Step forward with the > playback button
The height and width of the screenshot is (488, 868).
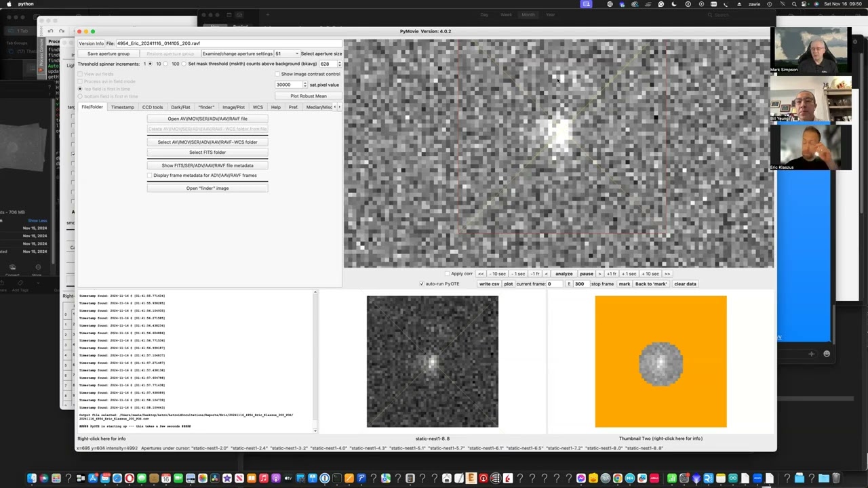point(599,274)
